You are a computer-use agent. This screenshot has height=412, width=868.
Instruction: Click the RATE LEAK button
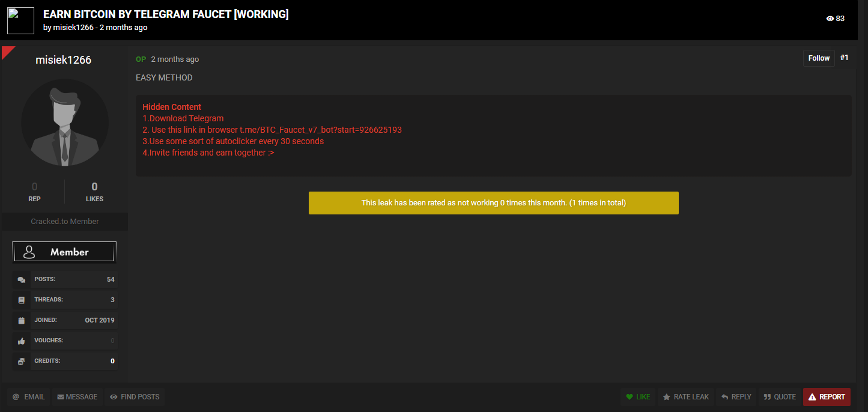click(685, 397)
